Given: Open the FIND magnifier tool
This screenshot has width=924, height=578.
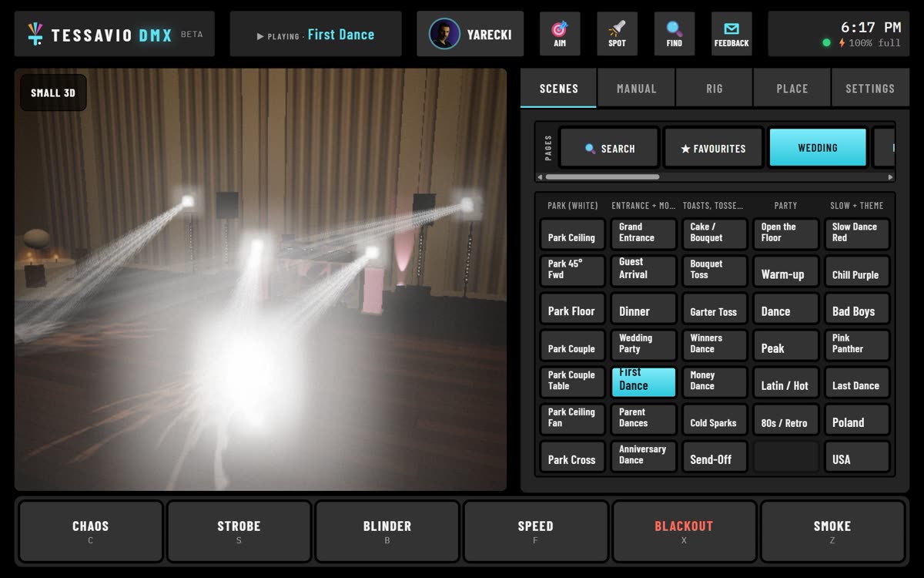Looking at the screenshot, I should pos(674,34).
